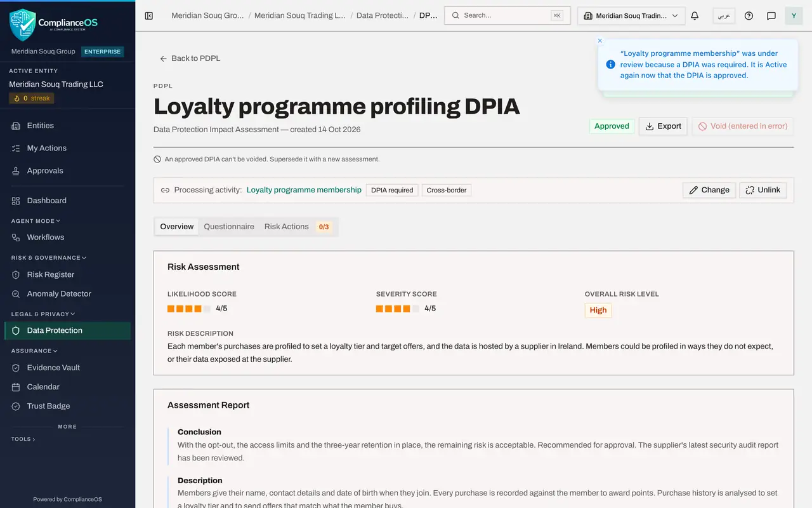812x508 pixels.
Task: Collapse the Risk & Governance section
Action: tap(49, 258)
